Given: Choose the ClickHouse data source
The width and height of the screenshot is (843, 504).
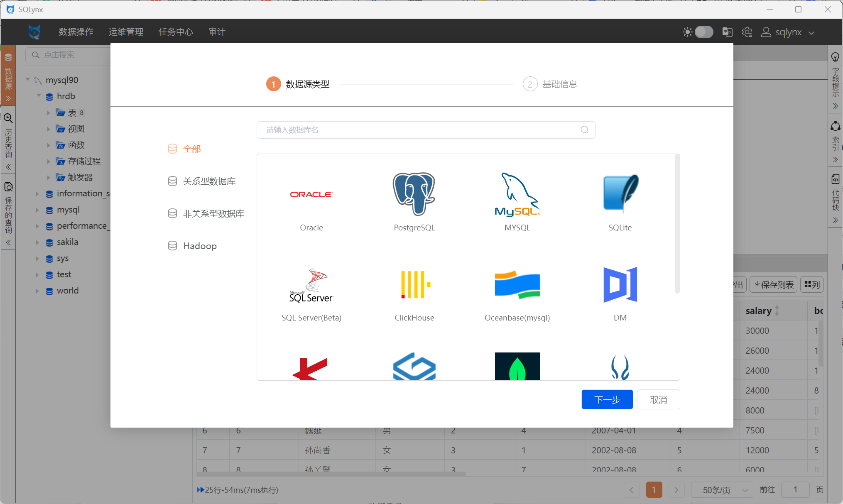Looking at the screenshot, I should point(414,285).
